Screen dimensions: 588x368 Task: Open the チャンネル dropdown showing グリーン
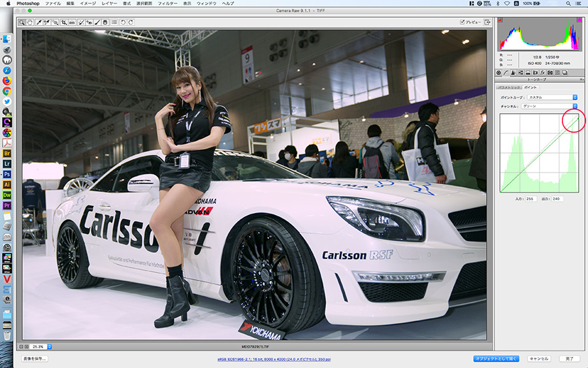(549, 106)
